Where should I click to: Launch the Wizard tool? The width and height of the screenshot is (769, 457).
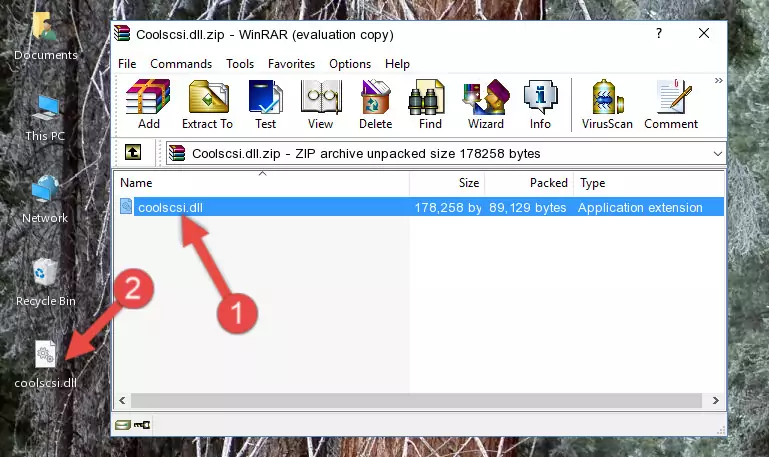[486, 104]
